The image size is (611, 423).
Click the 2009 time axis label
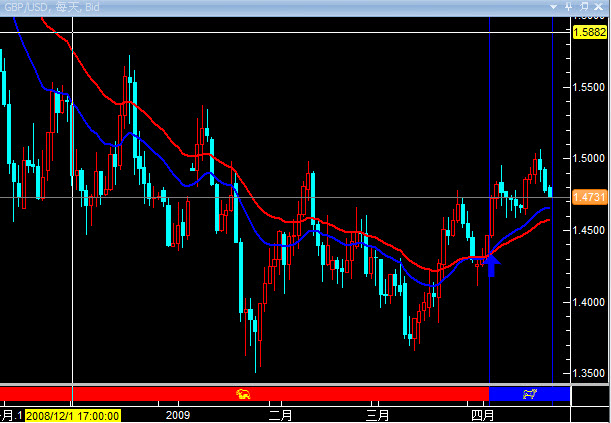pyautogui.click(x=178, y=415)
